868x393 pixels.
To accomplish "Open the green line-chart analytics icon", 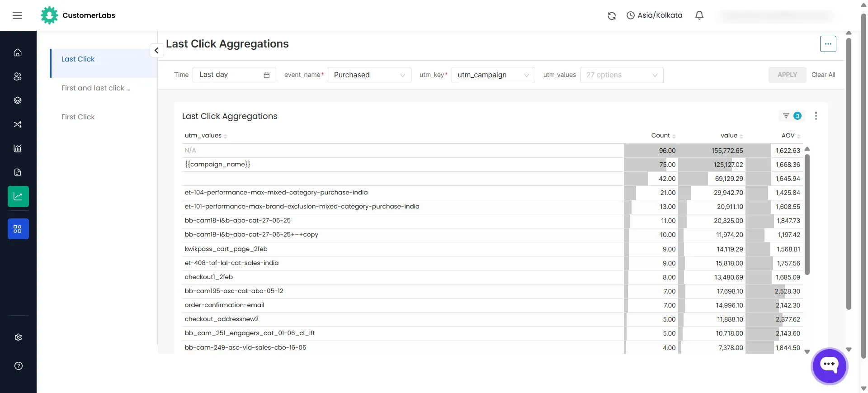I will [x=18, y=196].
